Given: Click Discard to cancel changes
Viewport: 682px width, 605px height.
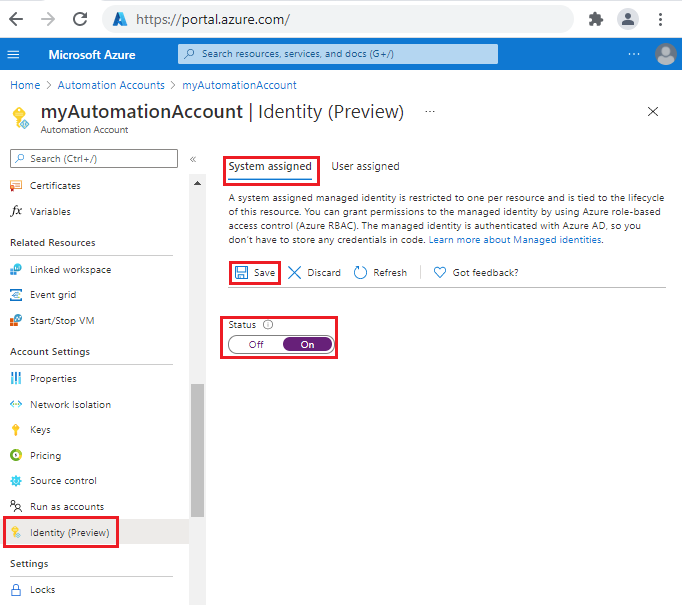Looking at the screenshot, I should (x=314, y=273).
